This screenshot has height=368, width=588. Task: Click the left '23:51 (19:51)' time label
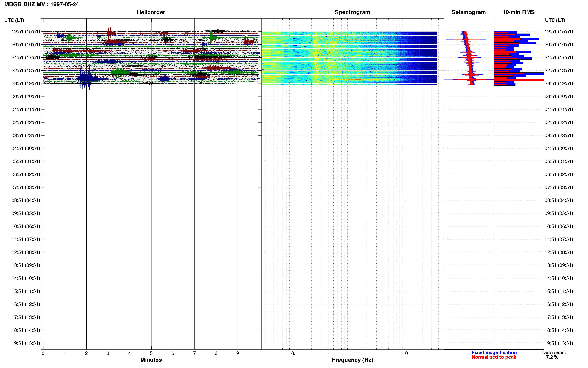26,83
